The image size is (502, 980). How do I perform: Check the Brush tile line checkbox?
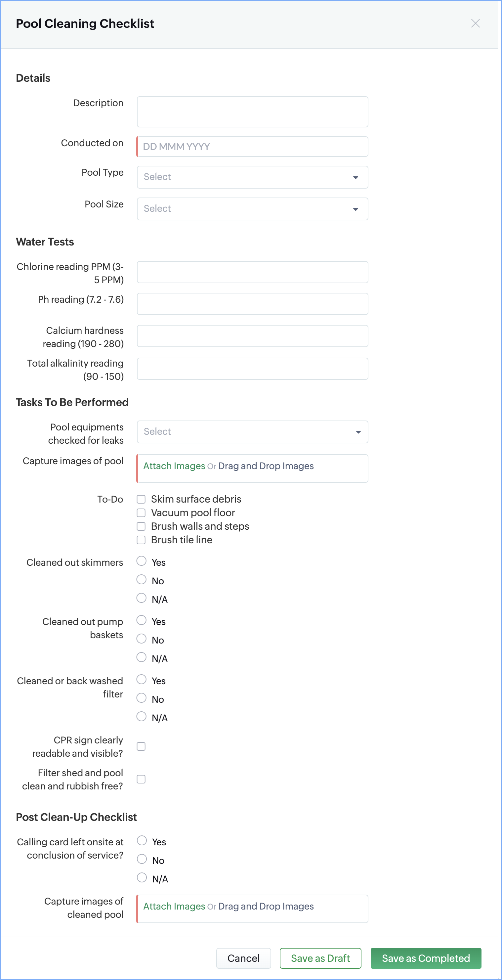point(141,540)
